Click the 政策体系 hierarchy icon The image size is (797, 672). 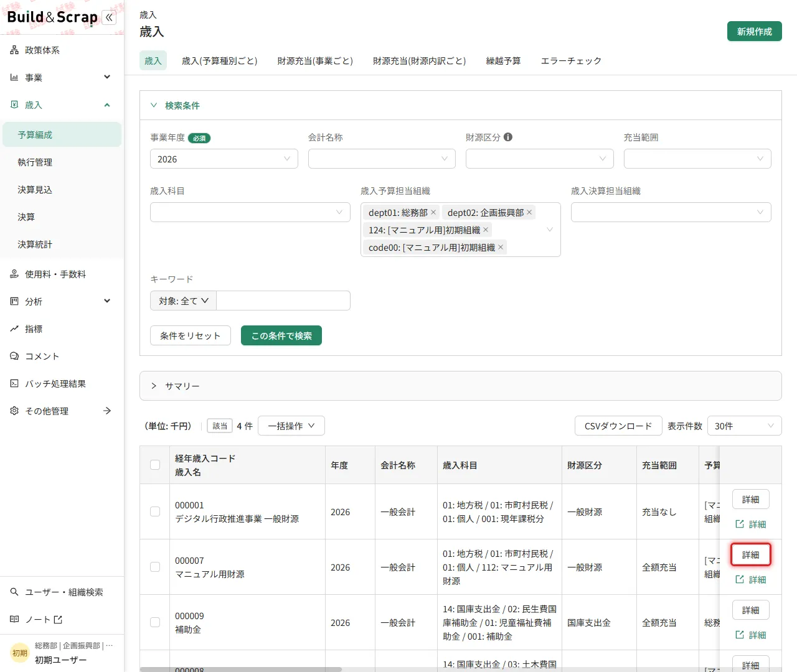(x=14, y=50)
